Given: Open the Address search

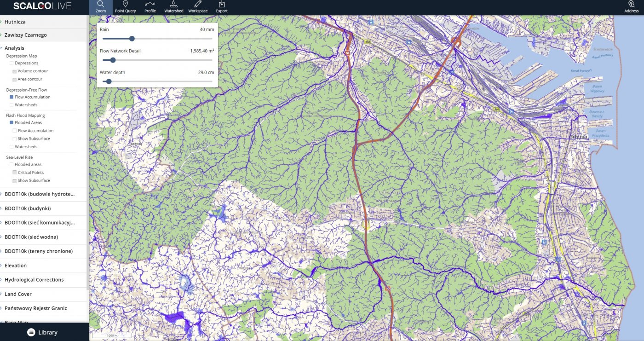Looking at the screenshot, I should click(x=632, y=7).
